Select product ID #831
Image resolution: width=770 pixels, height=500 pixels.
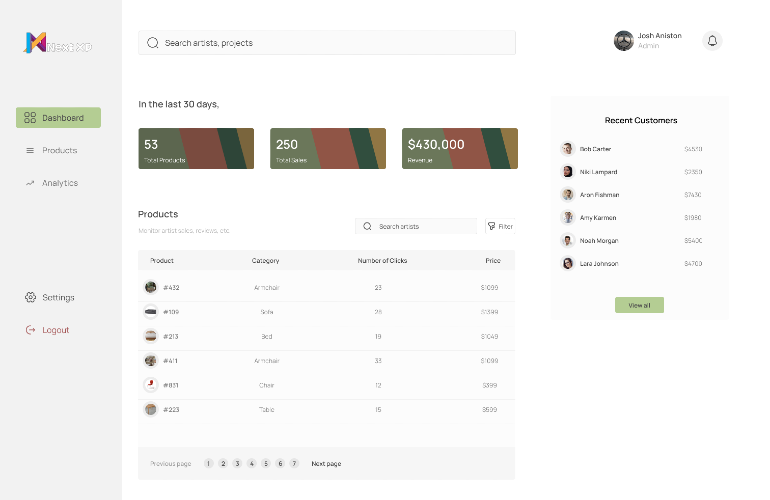170,385
